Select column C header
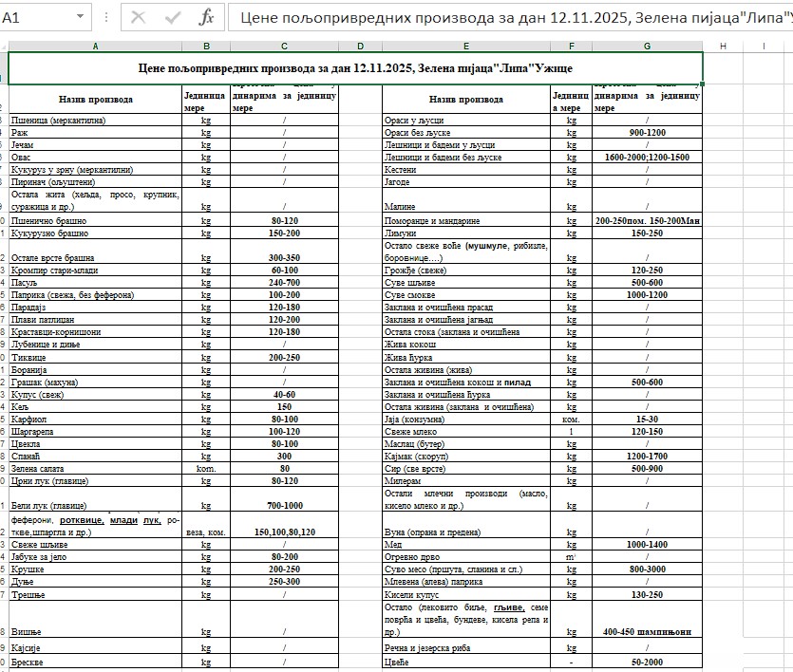The width and height of the screenshot is (793, 672). [284, 46]
